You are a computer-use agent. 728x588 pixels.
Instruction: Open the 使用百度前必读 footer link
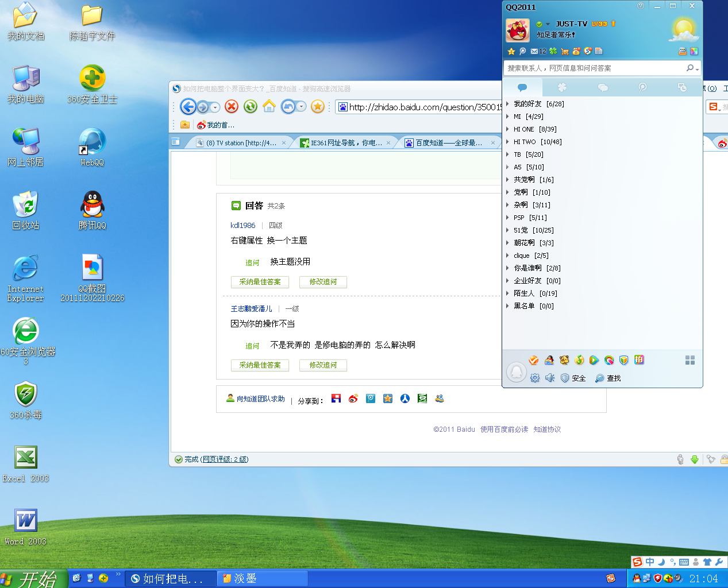click(x=504, y=430)
